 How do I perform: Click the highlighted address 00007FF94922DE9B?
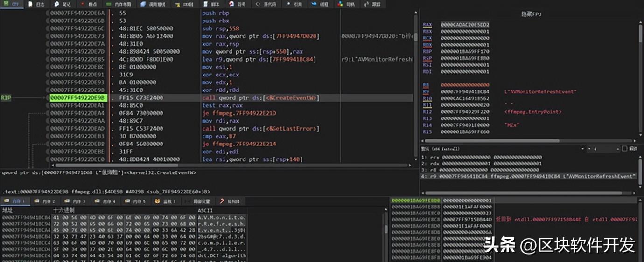click(78, 98)
